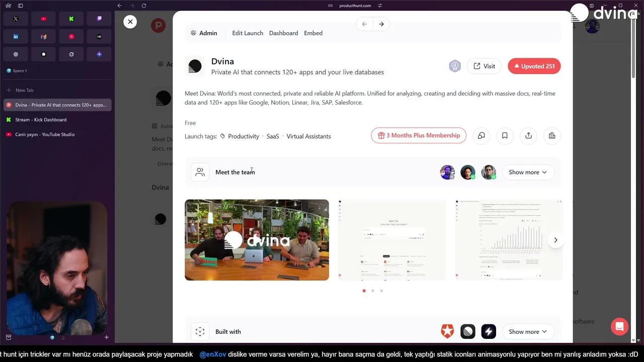Open the Admin menu item
Viewport: 644px width, 362px height.
pos(204,33)
